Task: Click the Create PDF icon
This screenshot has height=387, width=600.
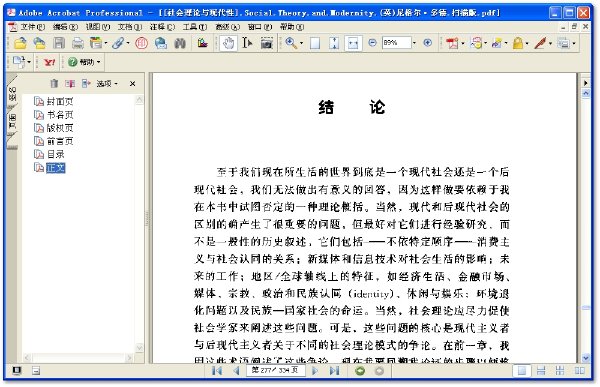Action: point(452,43)
